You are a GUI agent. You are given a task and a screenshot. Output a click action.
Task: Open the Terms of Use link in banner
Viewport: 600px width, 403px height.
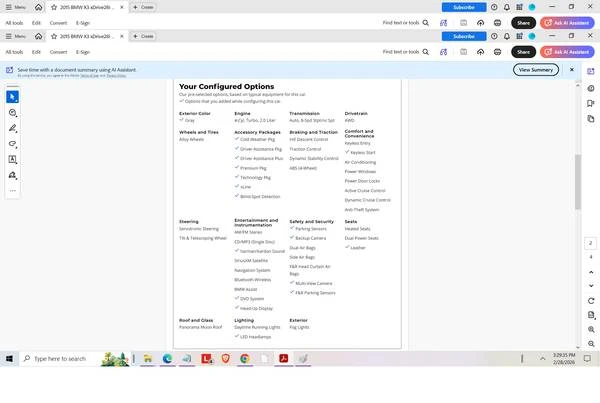tap(90, 76)
